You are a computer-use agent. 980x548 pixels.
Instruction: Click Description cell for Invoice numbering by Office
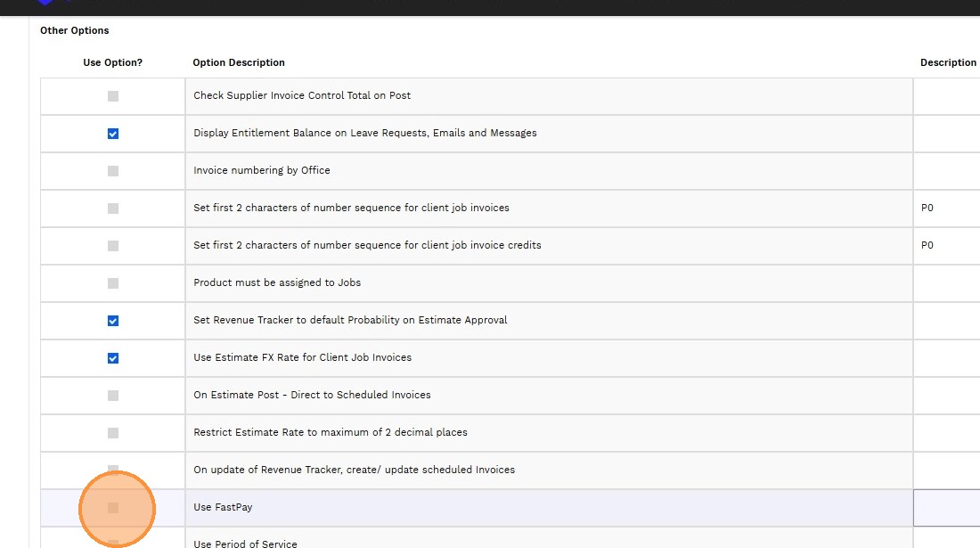[948, 171]
